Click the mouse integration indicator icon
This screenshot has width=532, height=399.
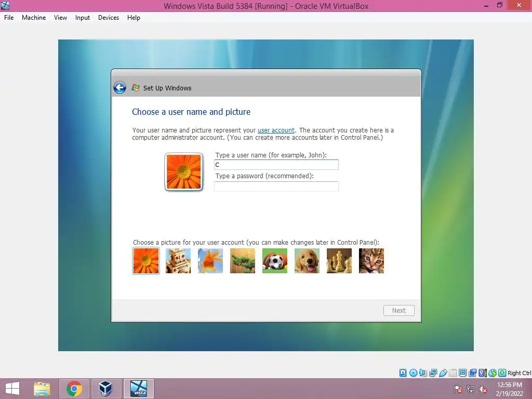(493, 373)
